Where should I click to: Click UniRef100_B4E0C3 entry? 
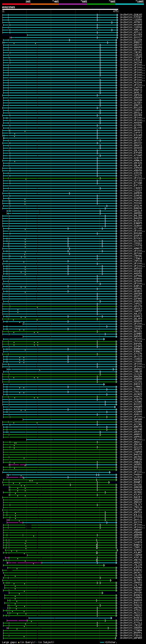(131, 384)
